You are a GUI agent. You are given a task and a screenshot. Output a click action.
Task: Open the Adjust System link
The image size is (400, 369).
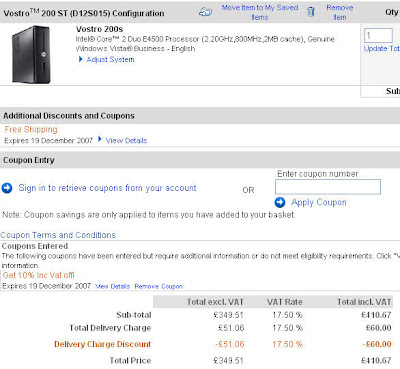tap(110, 60)
